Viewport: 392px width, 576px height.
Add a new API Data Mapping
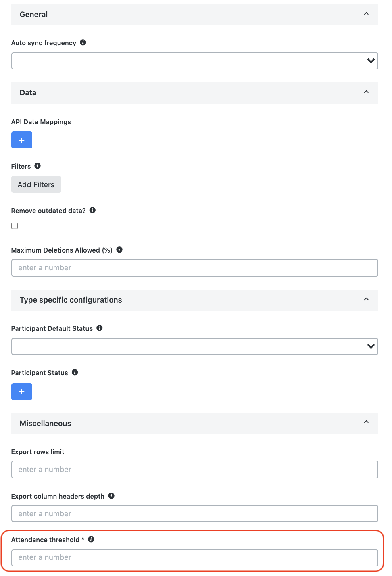click(x=22, y=140)
